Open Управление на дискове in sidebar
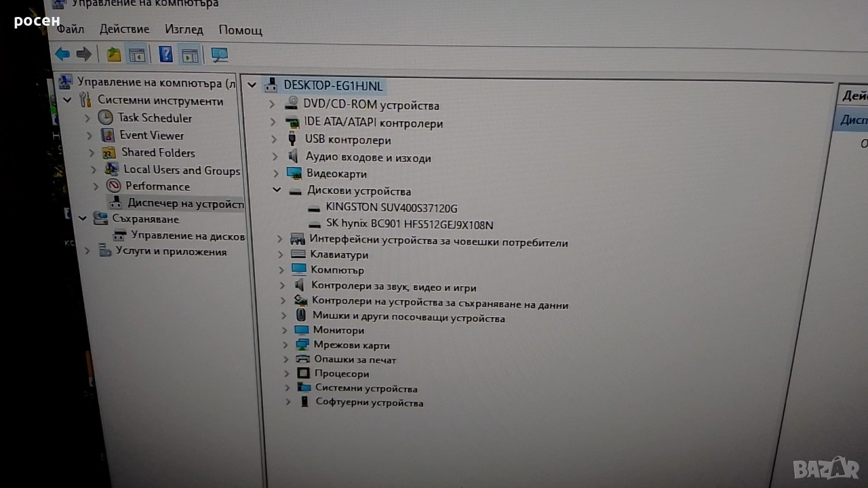 (187, 236)
